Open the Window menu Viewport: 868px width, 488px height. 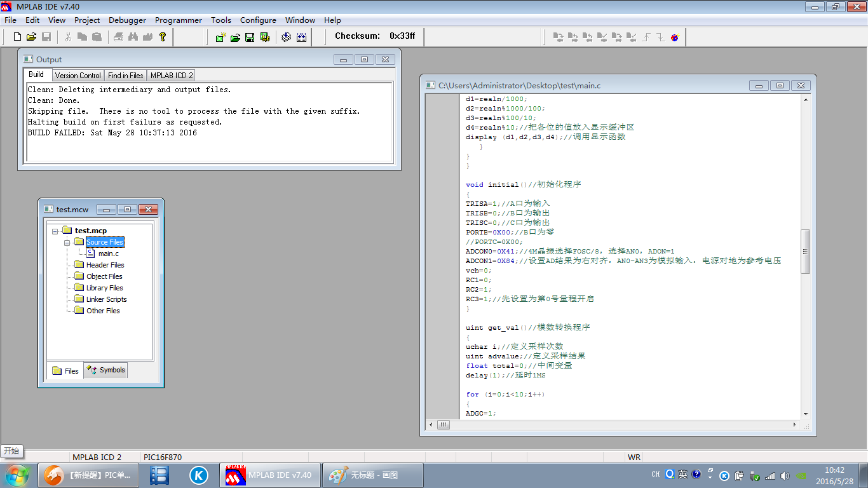tap(300, 20)
